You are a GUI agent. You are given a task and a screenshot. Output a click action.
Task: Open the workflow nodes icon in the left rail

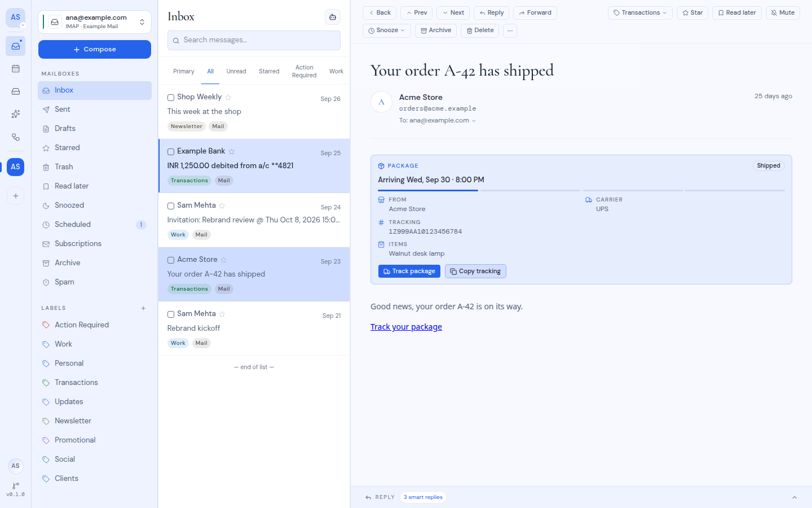pyautogui.click(x=16, y=137)
